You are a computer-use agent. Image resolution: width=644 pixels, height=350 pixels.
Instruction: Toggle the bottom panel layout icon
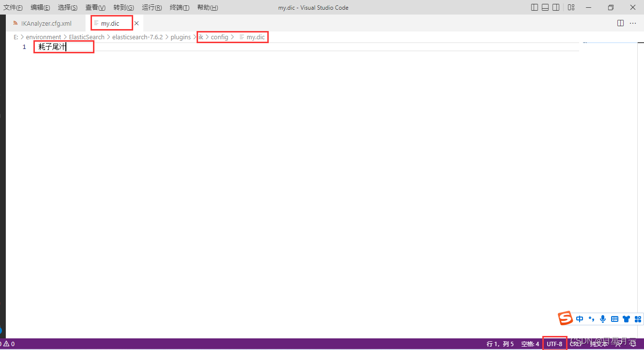545,7
